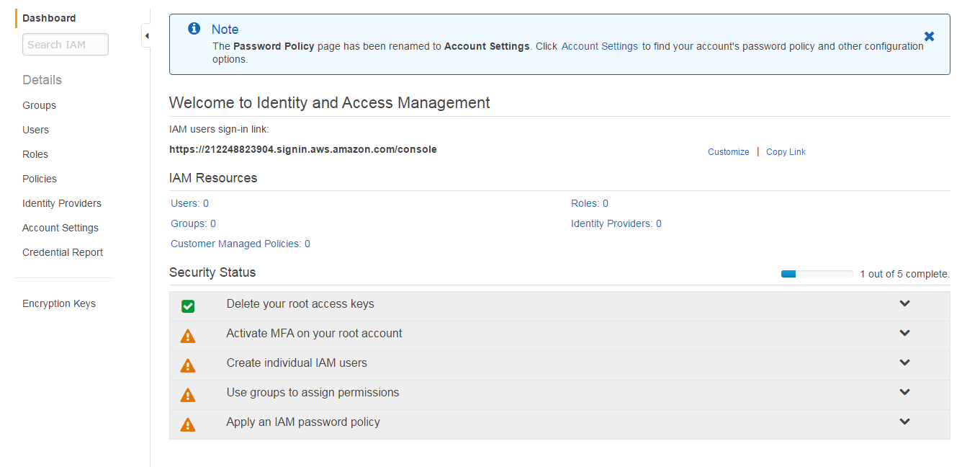Click into the Search IAM field
The image size is (980, 467).
pyautogui.click(x=66, y=45)
